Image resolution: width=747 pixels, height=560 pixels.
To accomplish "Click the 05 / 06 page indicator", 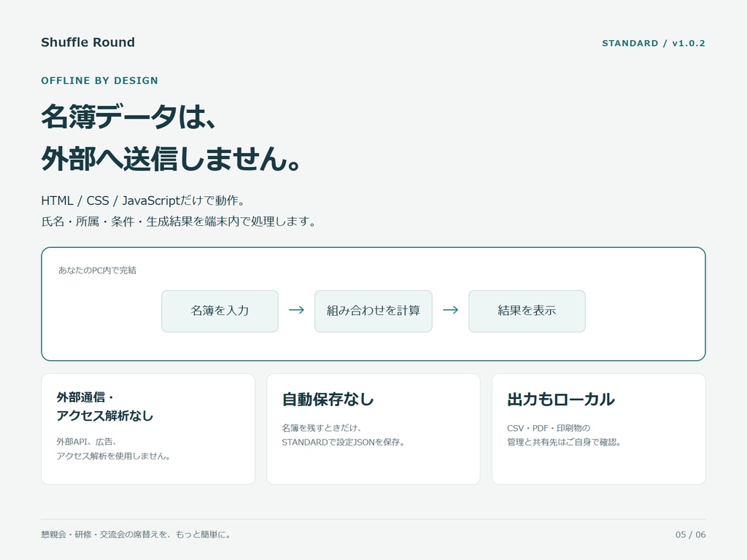I will tap(690, 534).
